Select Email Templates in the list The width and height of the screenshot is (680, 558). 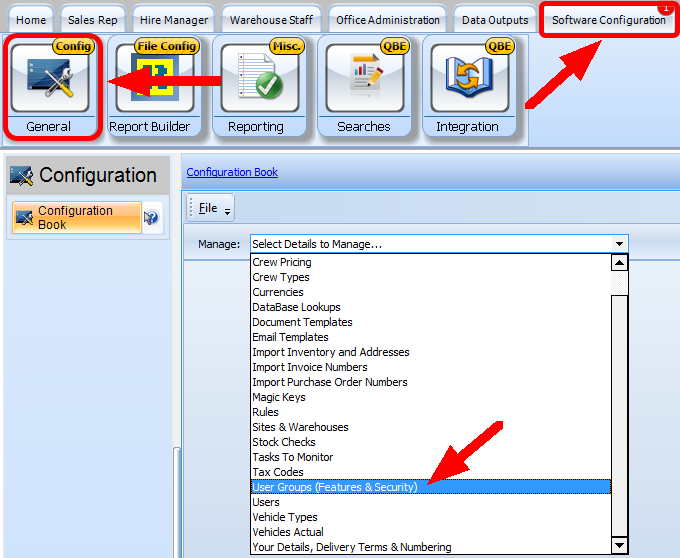click(x=290, y=337)
